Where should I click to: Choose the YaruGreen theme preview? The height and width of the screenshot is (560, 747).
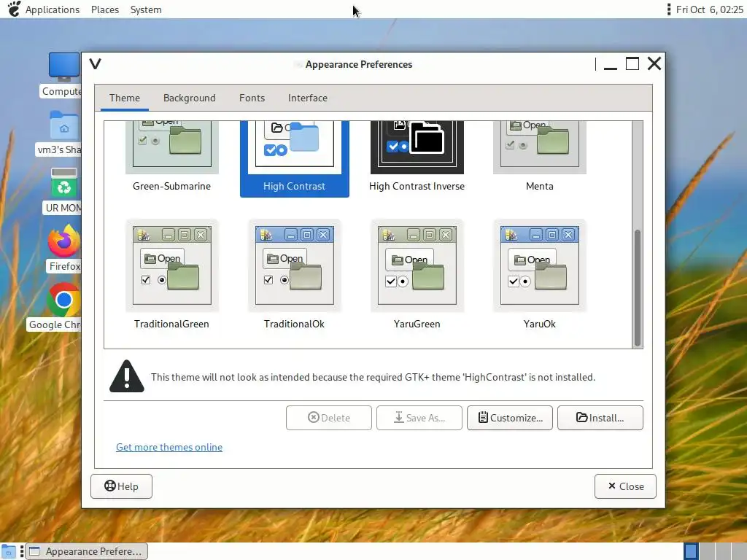tap(417, 265)
